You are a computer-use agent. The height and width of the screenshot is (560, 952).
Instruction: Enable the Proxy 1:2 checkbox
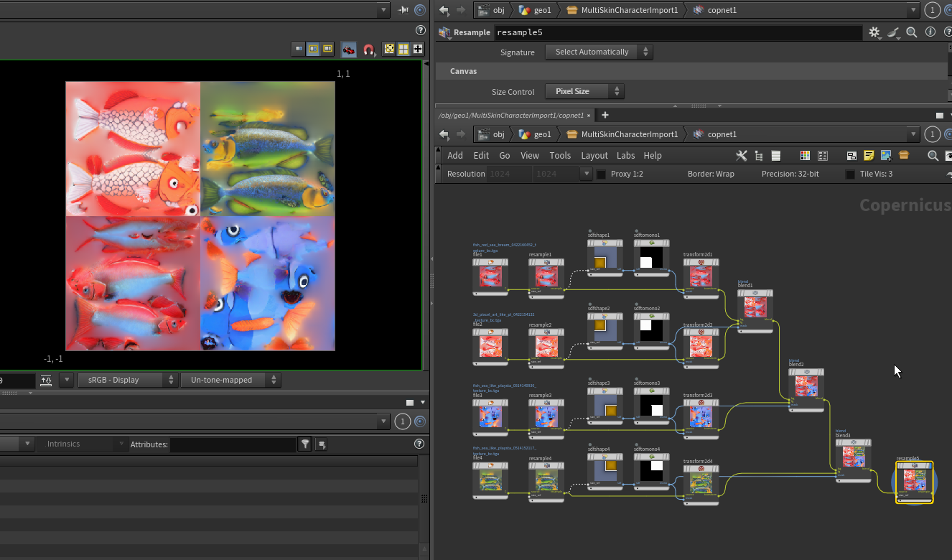point(602,174)
